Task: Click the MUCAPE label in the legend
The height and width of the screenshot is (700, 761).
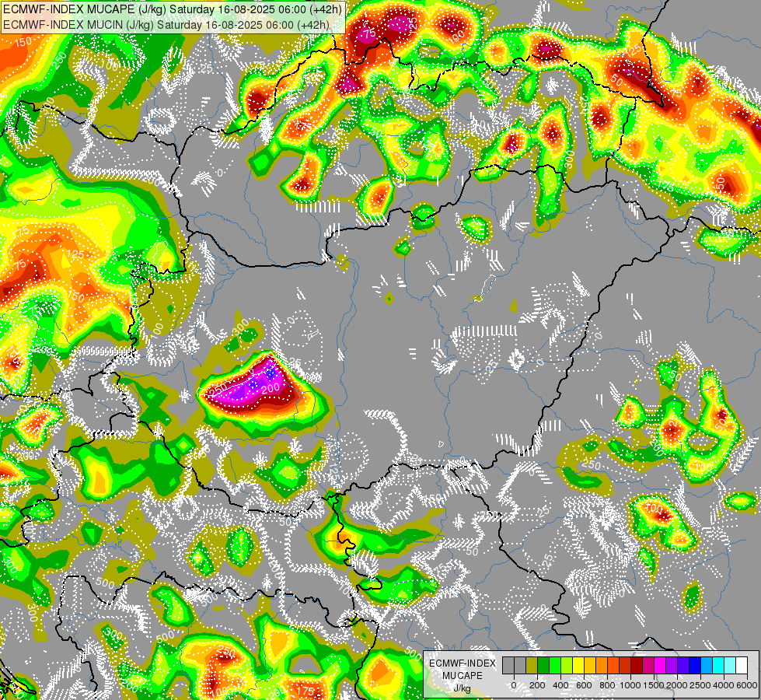Action: tap(463, 676)
